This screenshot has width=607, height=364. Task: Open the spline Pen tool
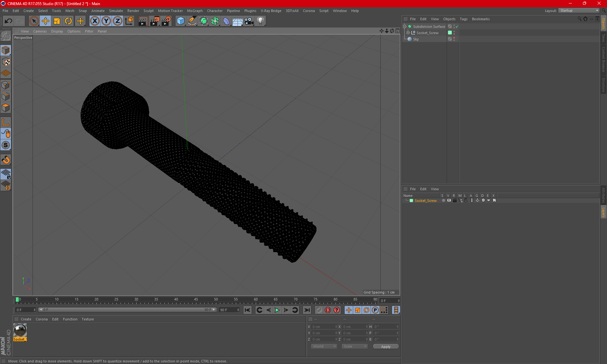192,21
